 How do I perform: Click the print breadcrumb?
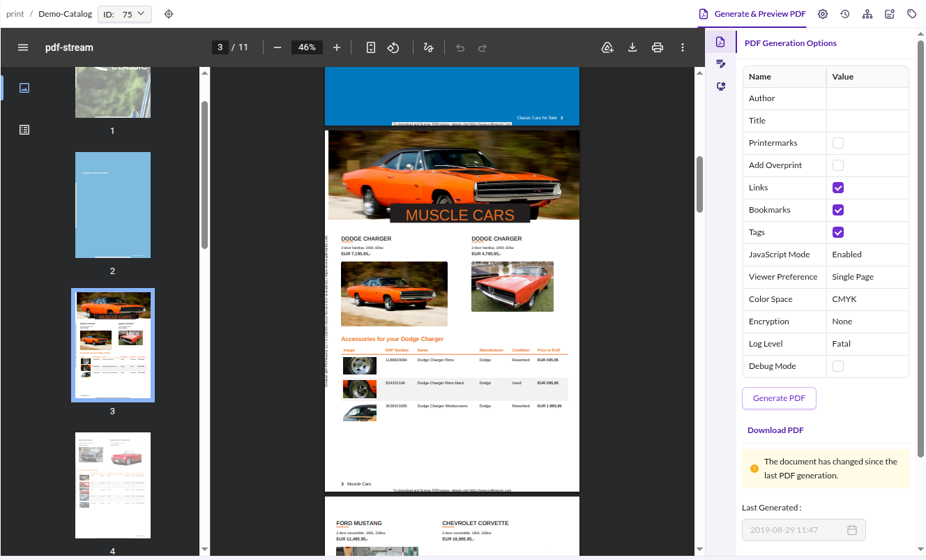coord(15,14)
